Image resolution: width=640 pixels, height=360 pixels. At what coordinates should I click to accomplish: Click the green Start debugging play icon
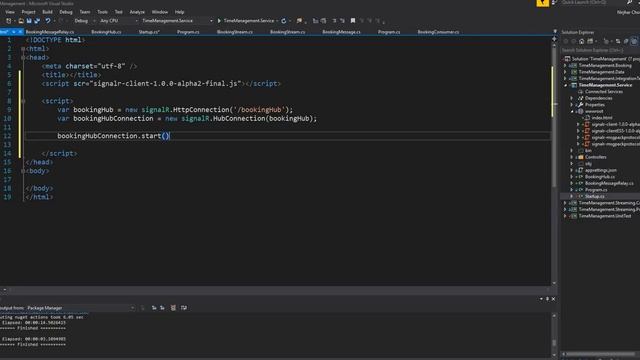click(219, 21)
